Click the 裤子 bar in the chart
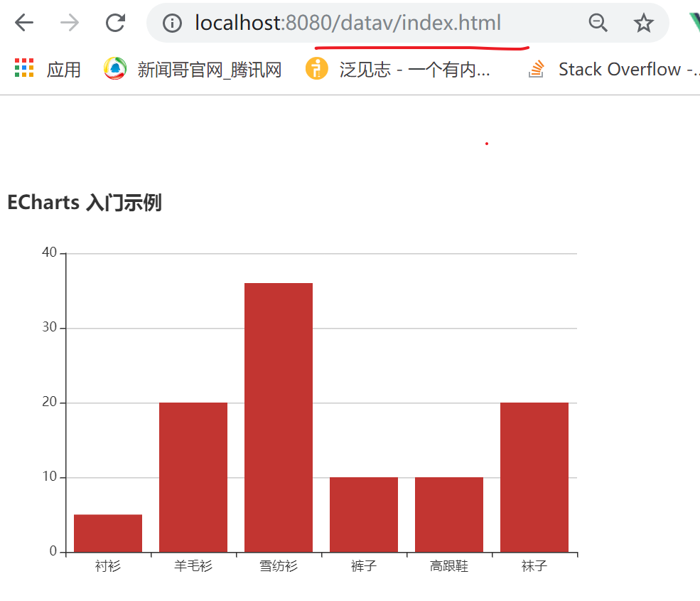 (363, 514)
